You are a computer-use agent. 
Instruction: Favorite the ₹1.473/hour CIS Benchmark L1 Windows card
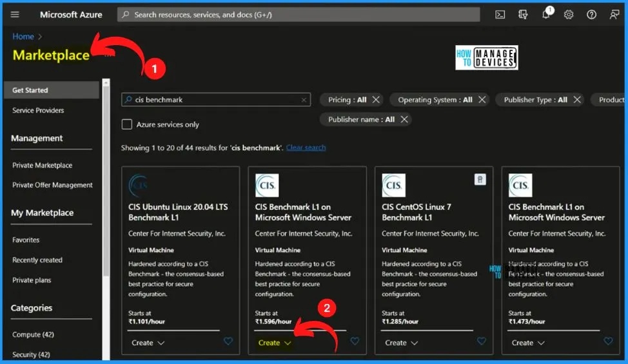tap(608, 341)
